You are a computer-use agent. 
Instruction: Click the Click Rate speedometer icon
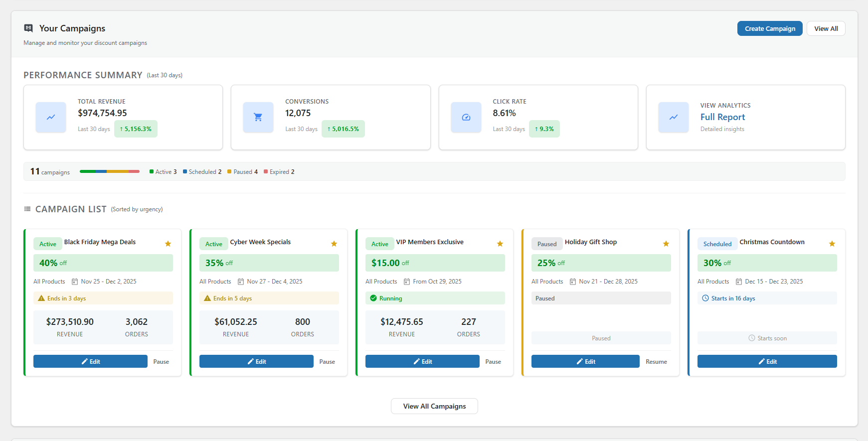tap(466, 117)
